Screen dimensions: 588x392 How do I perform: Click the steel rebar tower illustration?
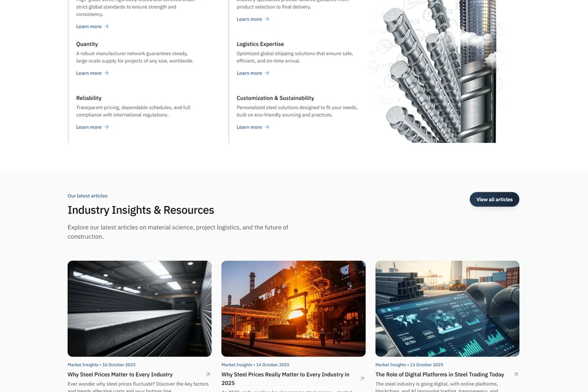point(436,71)
